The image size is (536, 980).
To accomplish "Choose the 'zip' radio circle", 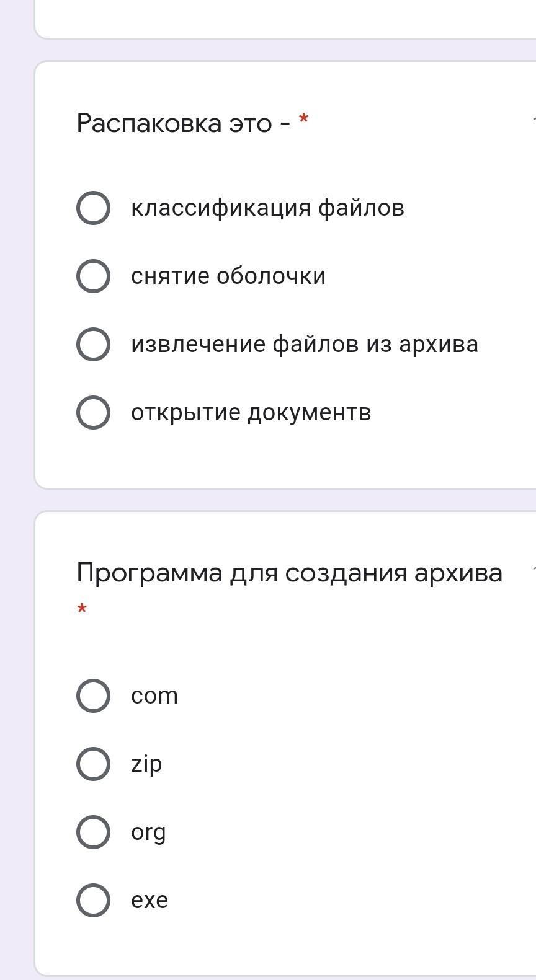I will [93, 764].
